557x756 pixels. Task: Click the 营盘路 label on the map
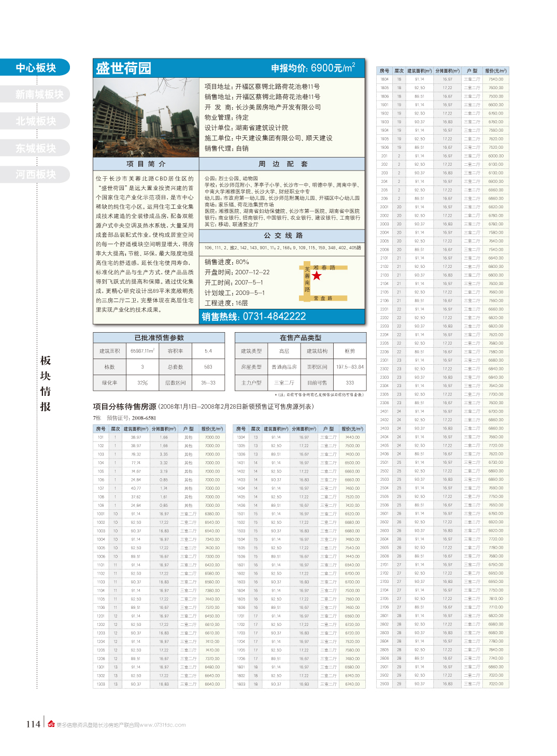click(x=323, y=298)
